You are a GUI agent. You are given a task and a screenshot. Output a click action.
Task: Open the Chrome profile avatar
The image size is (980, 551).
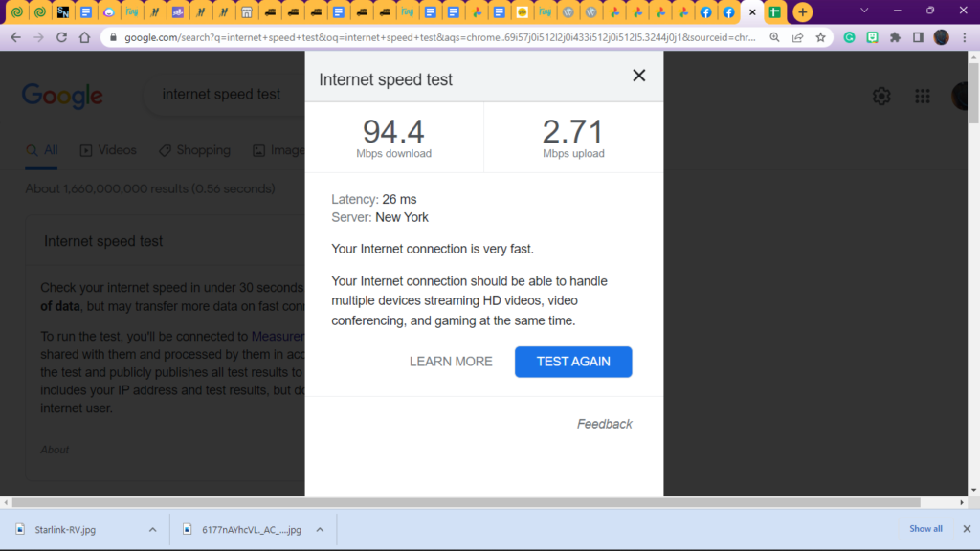942,37
